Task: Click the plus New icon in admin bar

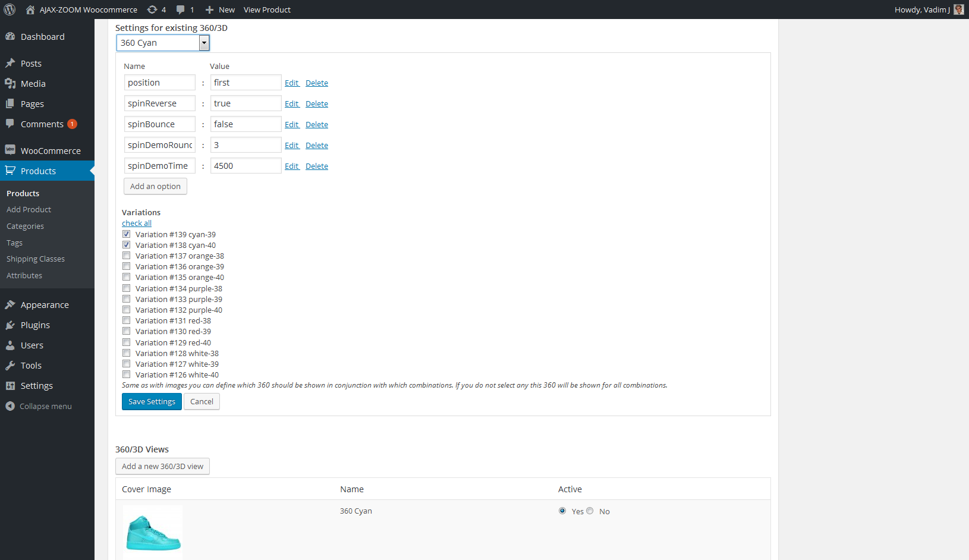Action: coord(209,10)
